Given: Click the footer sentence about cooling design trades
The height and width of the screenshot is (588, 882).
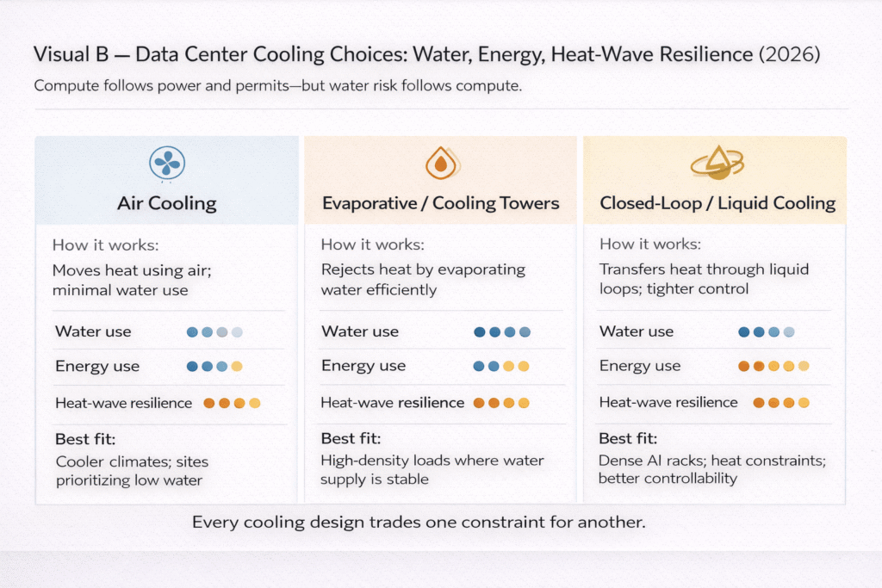Looking at the screenshot, I should point(419,523).
